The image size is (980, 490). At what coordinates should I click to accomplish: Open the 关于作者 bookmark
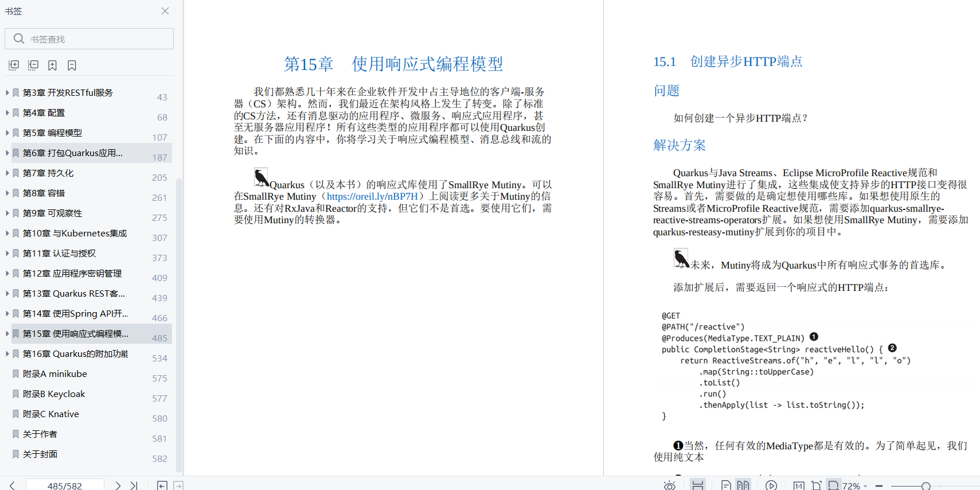(x=40, y=434)
